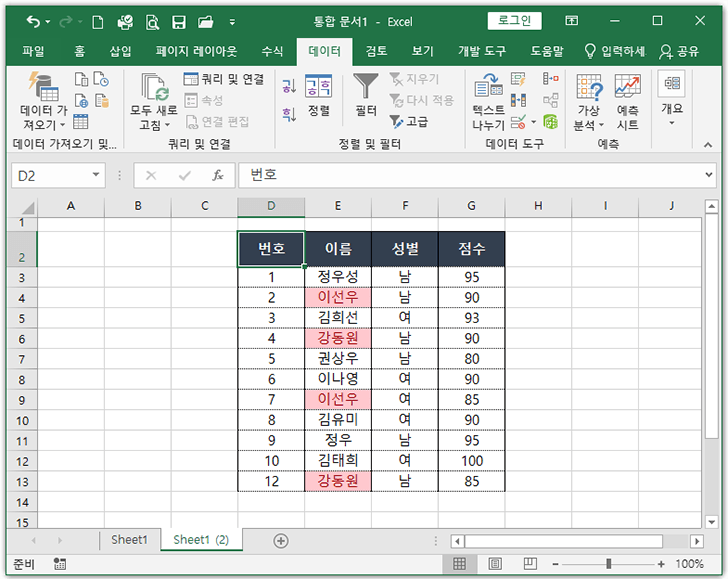Screen dimensions: 728x579
Task: Open the Undo history dropdown arrow
Action: tap(48, 22)
